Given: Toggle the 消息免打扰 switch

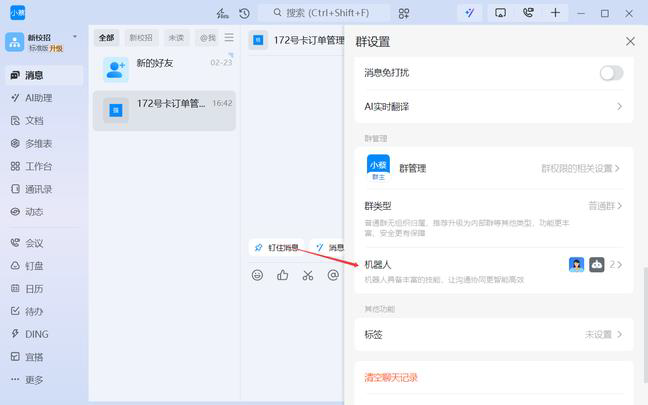Looking at the screenshot, I should (611, 73).
